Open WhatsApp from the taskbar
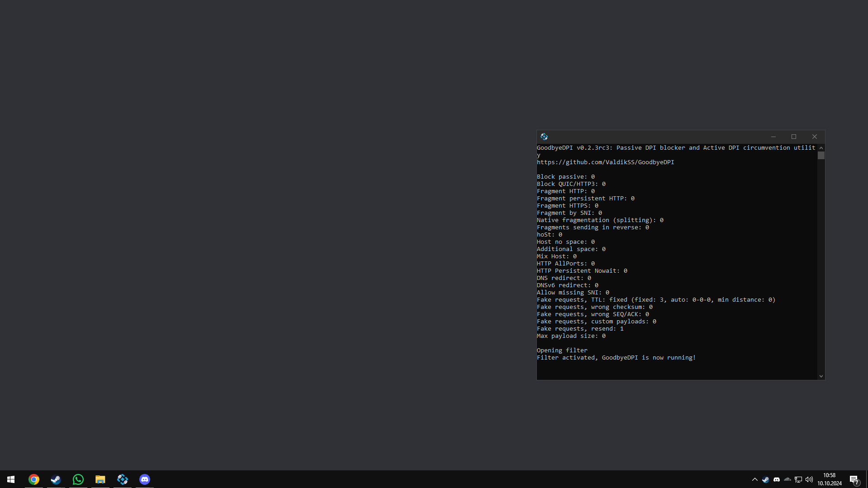 click(x=78, y=479)
